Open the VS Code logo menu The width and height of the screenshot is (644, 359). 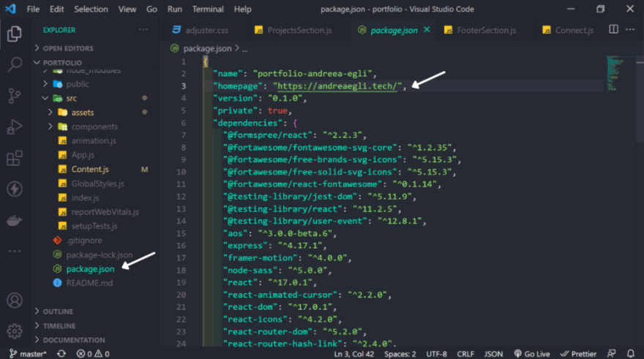(x=10, y=9)
